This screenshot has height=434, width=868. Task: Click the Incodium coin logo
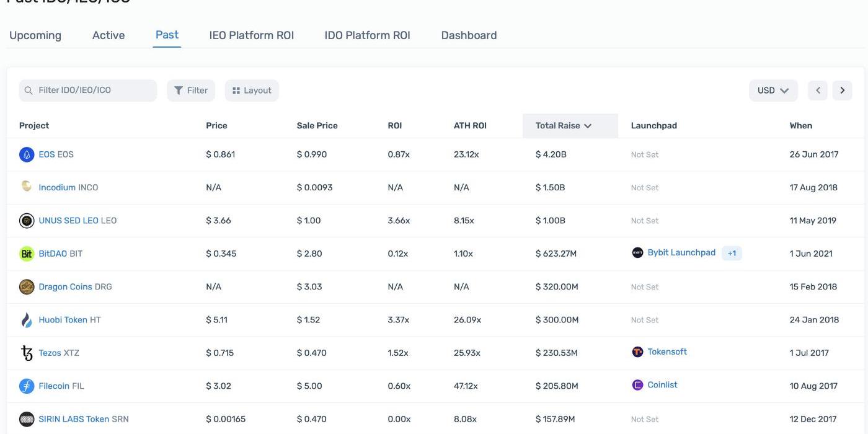pos(27,186)
